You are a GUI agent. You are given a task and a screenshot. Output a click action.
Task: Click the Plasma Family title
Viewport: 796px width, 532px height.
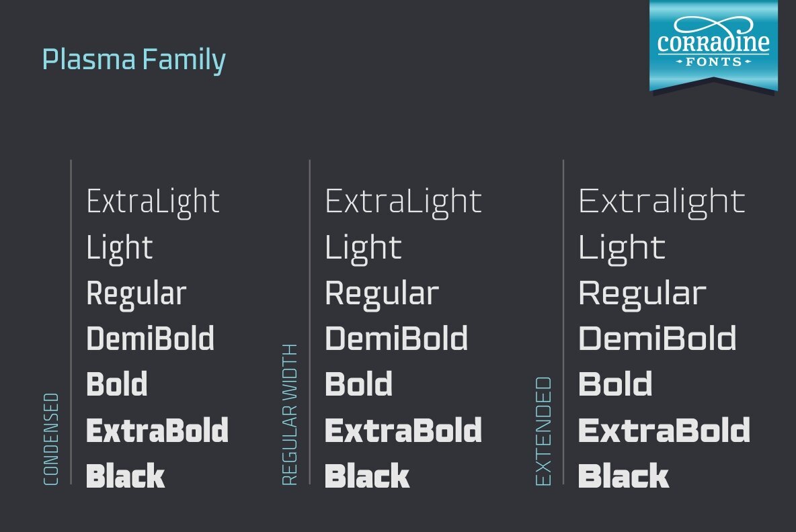pyautogui.click(x=134, y=59)
